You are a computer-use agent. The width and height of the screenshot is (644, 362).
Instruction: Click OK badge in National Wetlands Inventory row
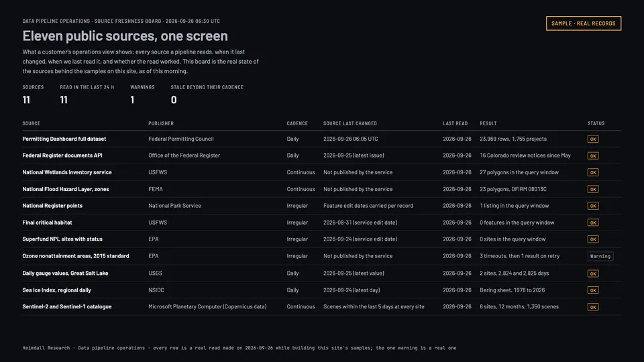592,172
